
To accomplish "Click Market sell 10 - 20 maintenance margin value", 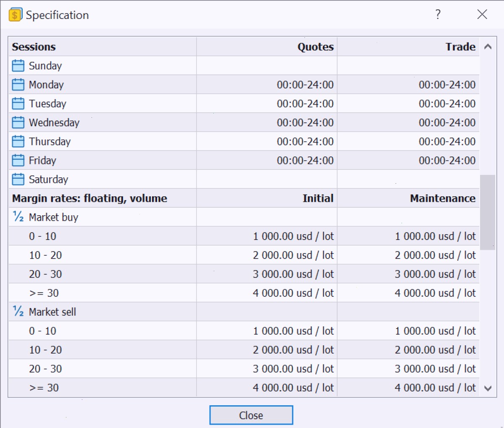I will (x=435, y=350).
